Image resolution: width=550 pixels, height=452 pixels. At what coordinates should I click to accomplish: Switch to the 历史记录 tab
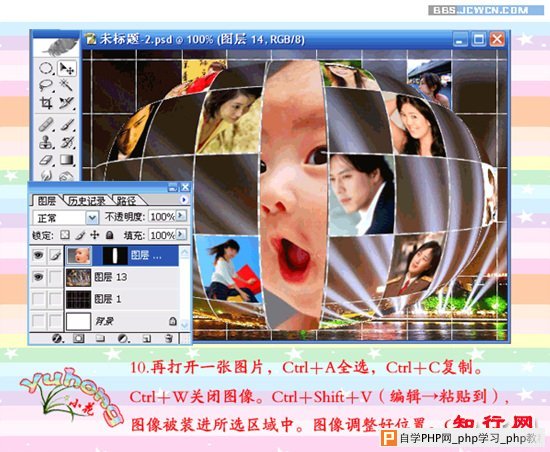(87, 201)
